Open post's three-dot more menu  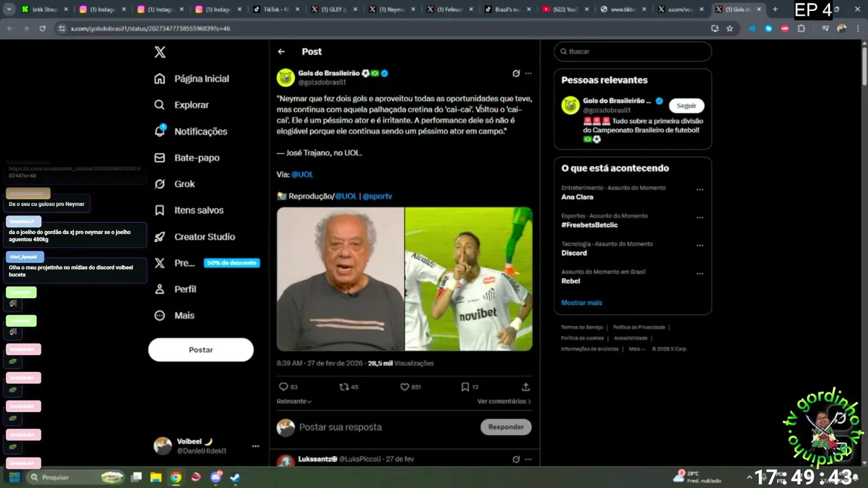point(528,73)
